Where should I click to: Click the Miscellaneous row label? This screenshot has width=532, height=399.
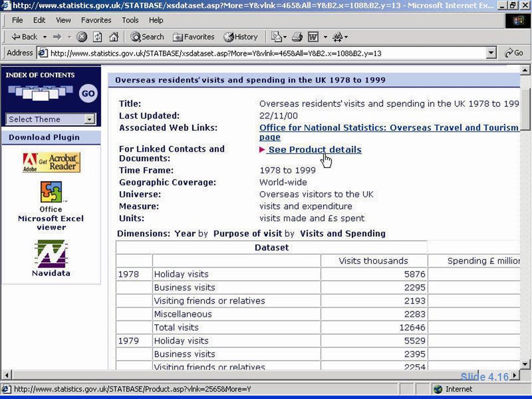click(183, 314)
